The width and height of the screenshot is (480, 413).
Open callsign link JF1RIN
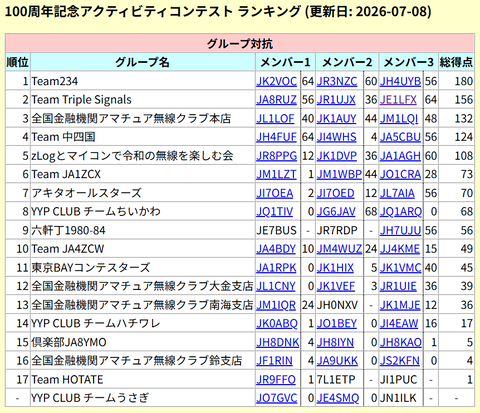[x=274, y=361]
